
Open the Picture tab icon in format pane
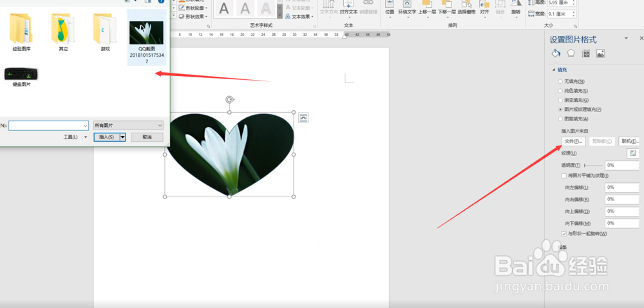[x=600, y=53]
